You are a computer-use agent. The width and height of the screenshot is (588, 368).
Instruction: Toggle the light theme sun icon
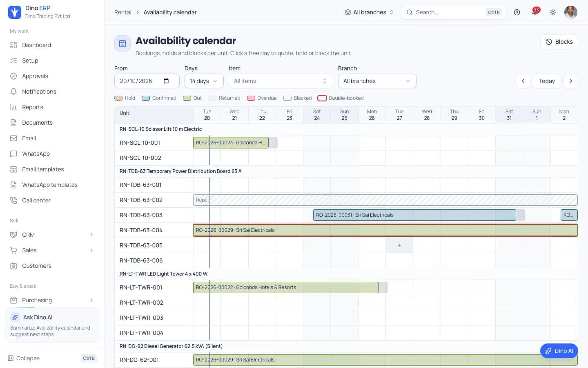coord(553,12)
